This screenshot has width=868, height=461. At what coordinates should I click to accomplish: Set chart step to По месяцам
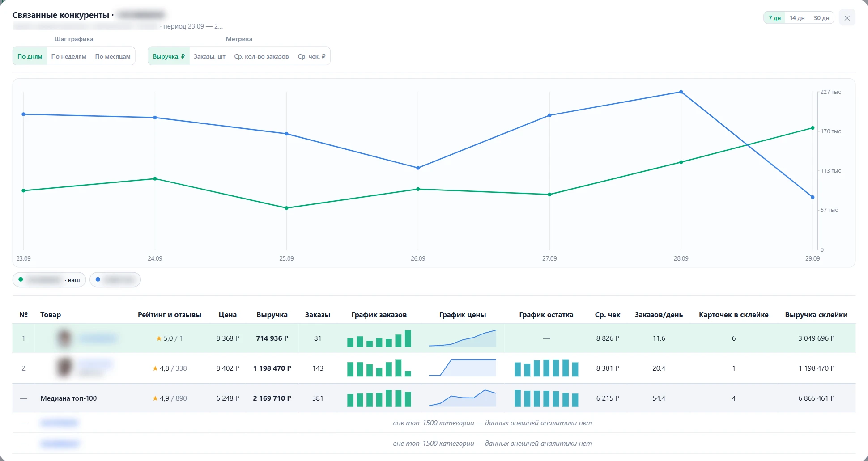pyautogui.click(x=113, y=56)
